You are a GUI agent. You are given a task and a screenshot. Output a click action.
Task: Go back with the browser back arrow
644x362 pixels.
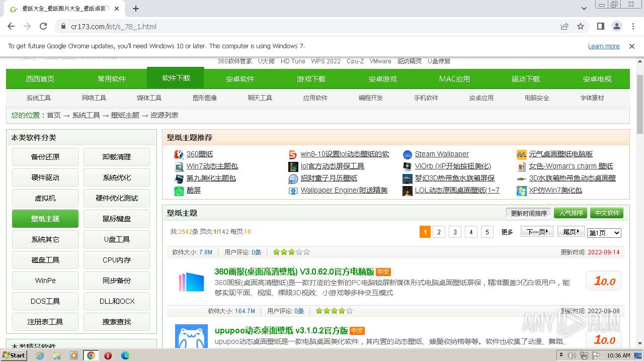click(x=11, y=26)
